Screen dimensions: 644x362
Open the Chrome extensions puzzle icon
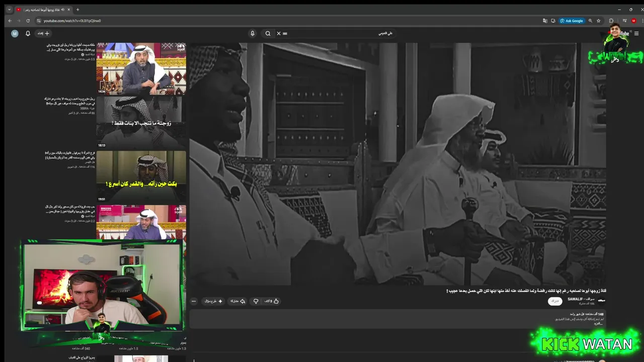coord(611,21)
